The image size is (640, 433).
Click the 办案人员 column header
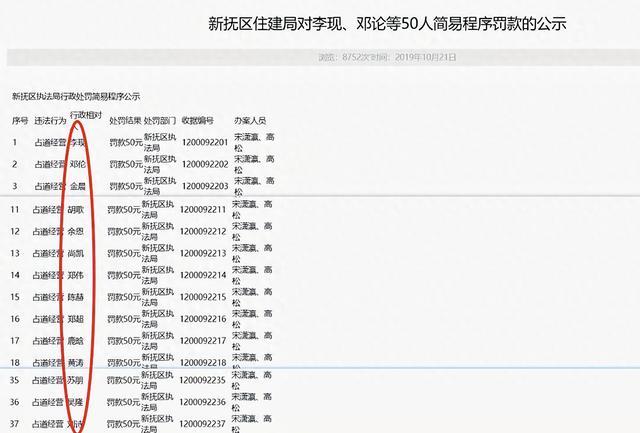(x=250, y=119)
